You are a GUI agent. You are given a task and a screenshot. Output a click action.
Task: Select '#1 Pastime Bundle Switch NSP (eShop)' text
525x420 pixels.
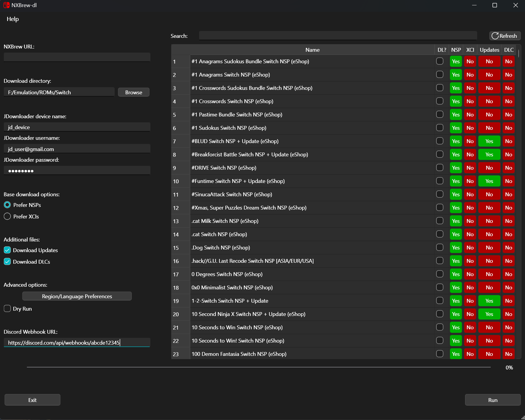pos(237,115)
